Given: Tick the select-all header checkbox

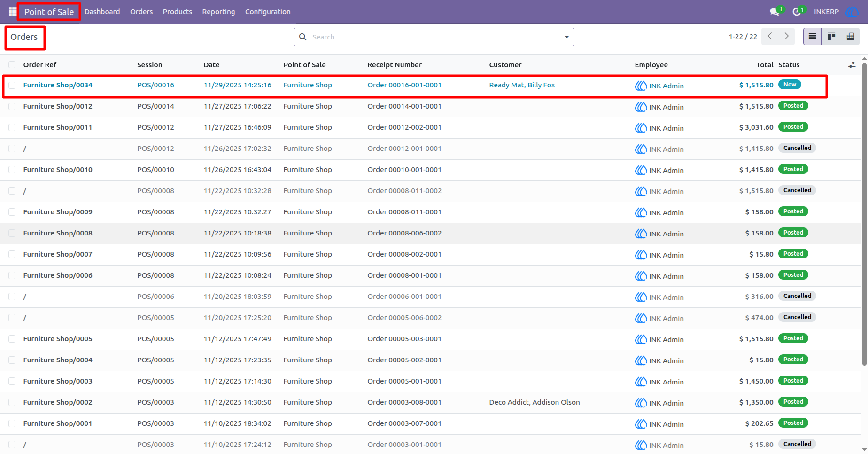Looking at the screenshot, I should [x=12, y=65].
